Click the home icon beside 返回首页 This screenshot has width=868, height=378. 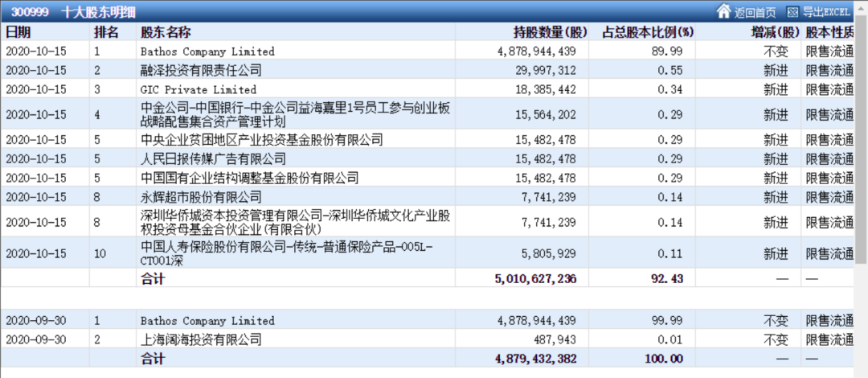tap(724, 11)
